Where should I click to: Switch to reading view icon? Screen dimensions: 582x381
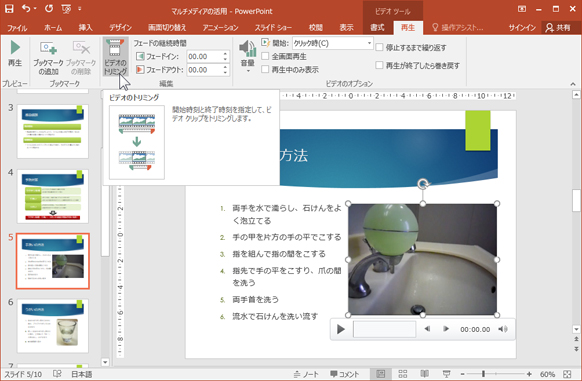(425, 374)
